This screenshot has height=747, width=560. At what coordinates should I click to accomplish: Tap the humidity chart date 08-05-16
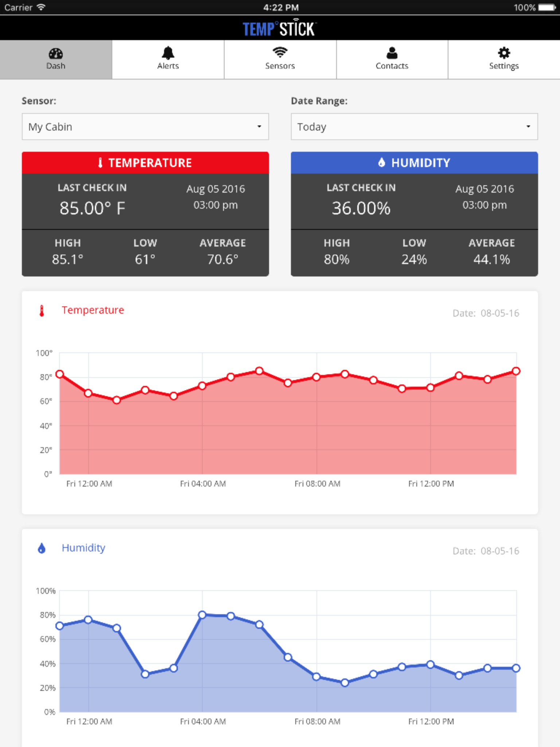coord(500,551)
